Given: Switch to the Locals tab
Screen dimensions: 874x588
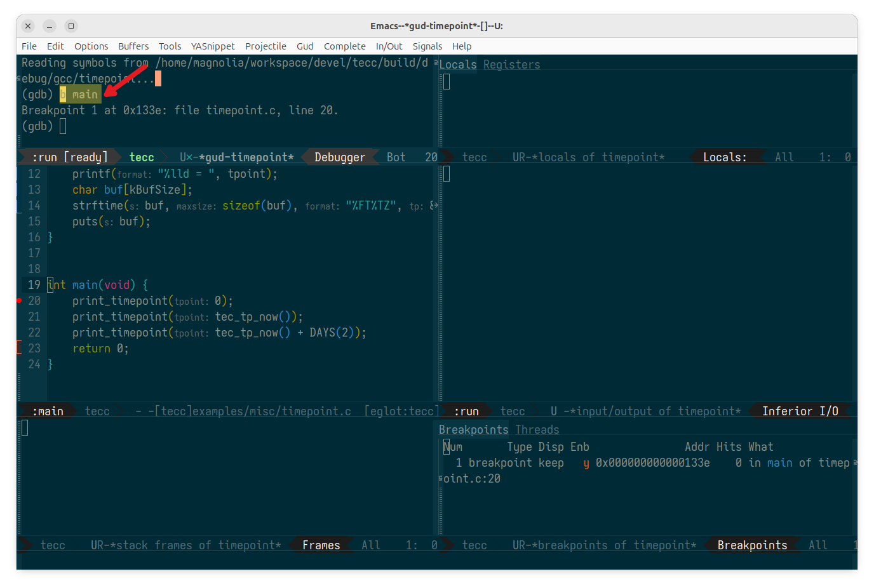Looking at the screenshot, I should [458, 65].
